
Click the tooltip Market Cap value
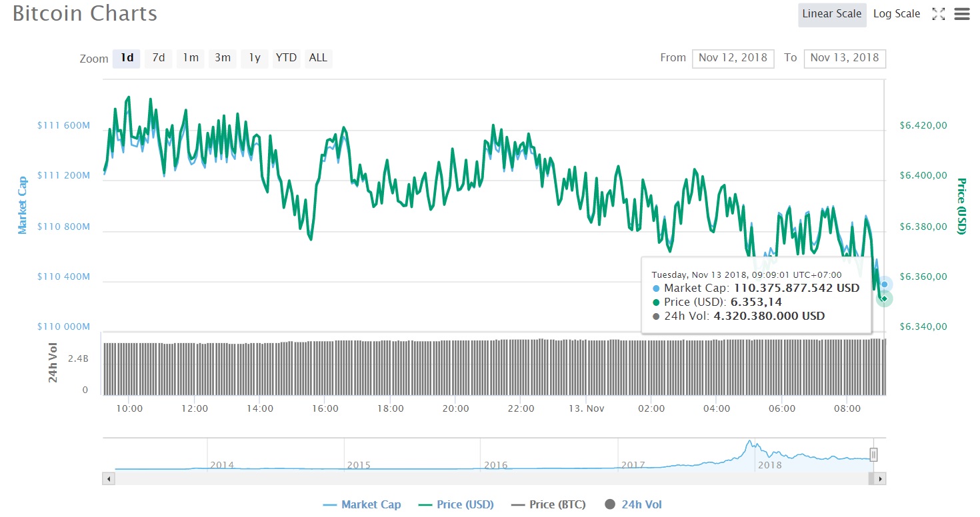(797, 288)
